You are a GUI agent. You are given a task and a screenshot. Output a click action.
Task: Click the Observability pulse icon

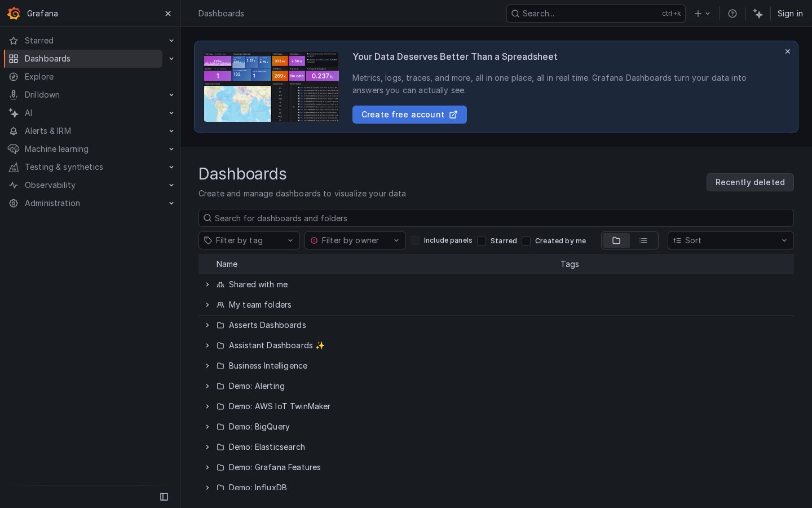coord(14,185)
